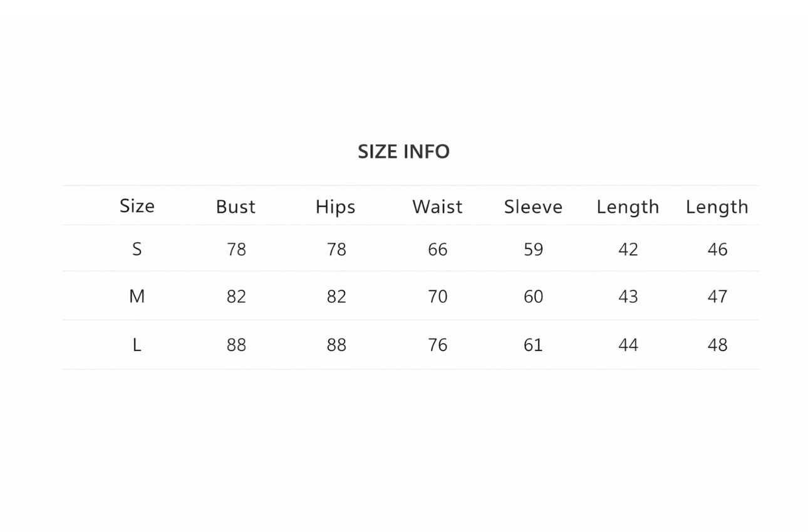The image size is (808, 532).
Task: Click the L size row label
Action: (137, 345)
